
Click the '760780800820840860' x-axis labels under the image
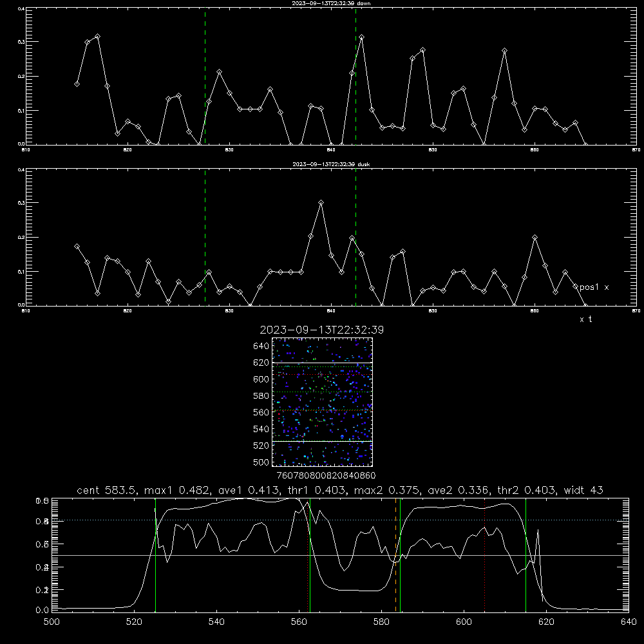coord(326,476)
